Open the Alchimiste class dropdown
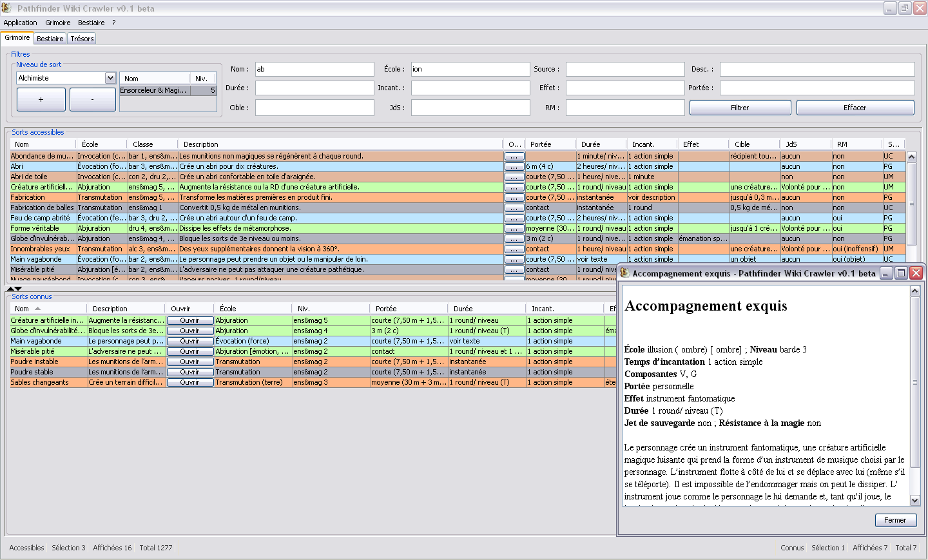 (110, 78)
